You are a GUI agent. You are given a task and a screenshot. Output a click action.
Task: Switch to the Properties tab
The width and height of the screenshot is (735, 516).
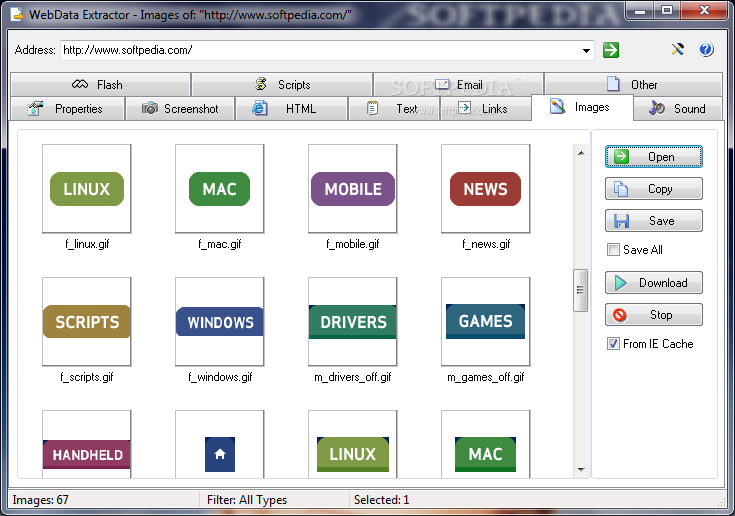point(68,109)
